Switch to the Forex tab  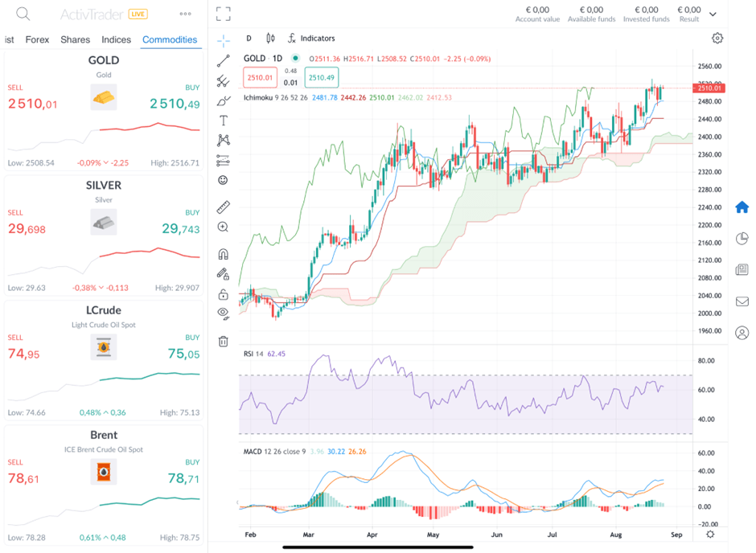37,39
